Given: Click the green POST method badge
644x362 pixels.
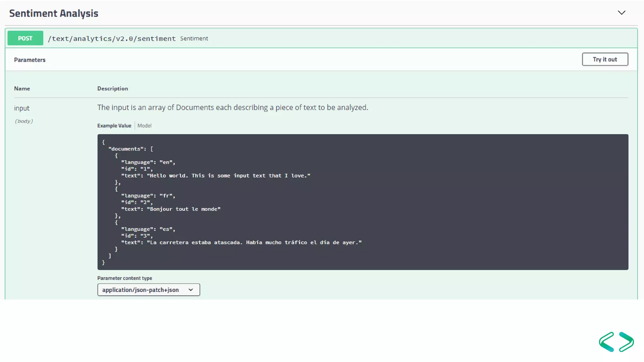Looking at the screenshot, I should (25, 38).
